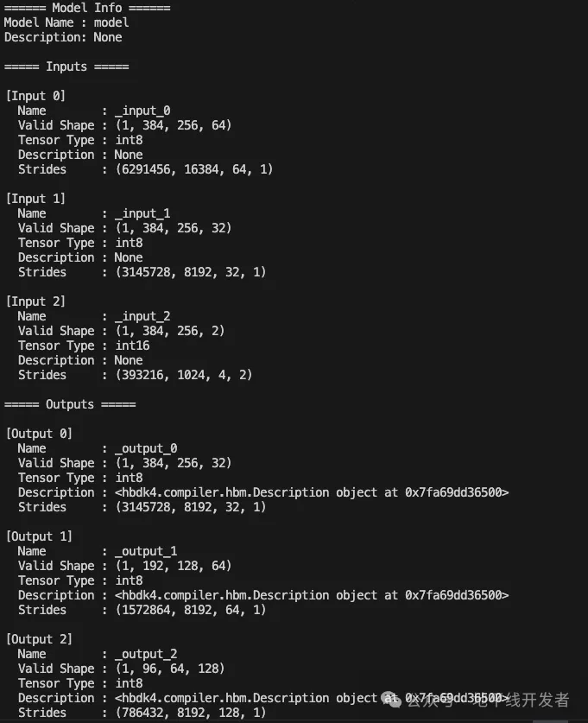Click the [Output 0] heading
Image resolution: width=588 pixels, height=723 pixels.
(39, 434)
